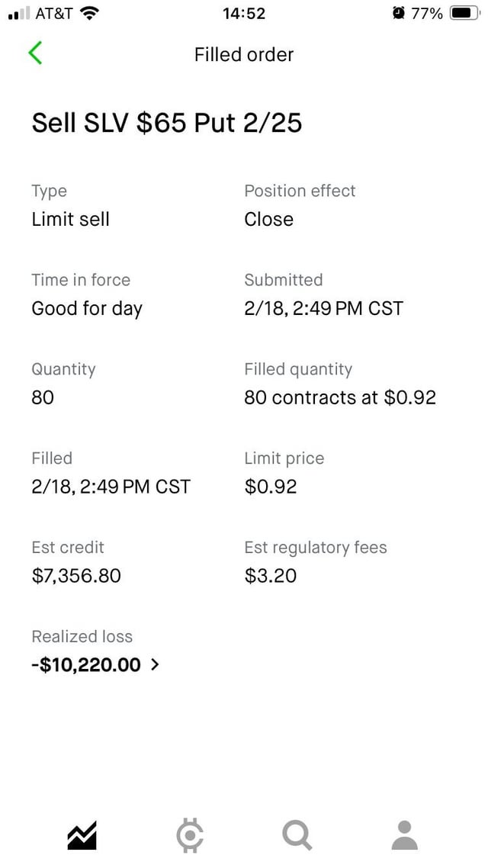Tap the green back arrow
The image size is (488, 868).
click(35, 53)
